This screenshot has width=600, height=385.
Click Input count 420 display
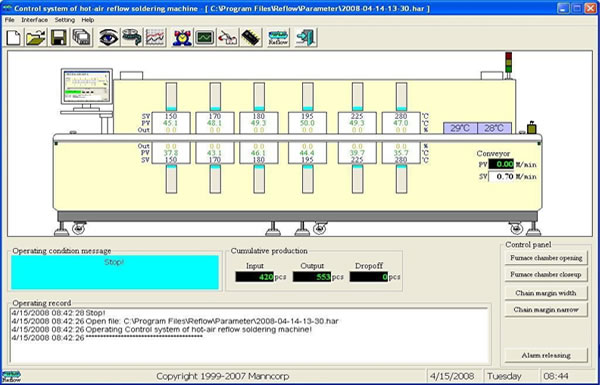pos(254,277)
